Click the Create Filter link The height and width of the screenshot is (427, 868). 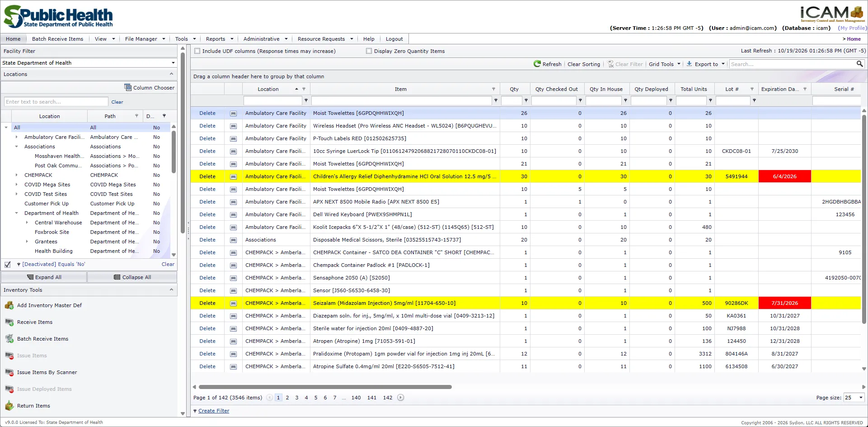click(x=214, y=411)
